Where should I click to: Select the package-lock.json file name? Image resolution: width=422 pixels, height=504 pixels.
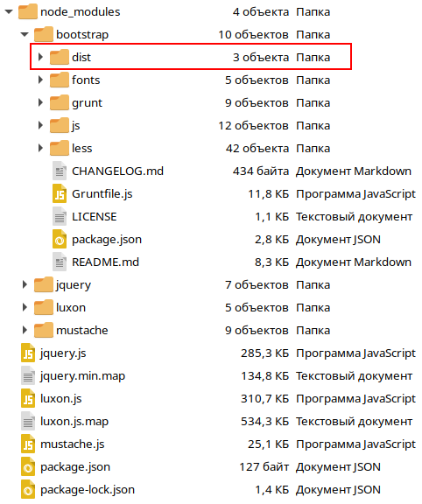click(88, 490)
